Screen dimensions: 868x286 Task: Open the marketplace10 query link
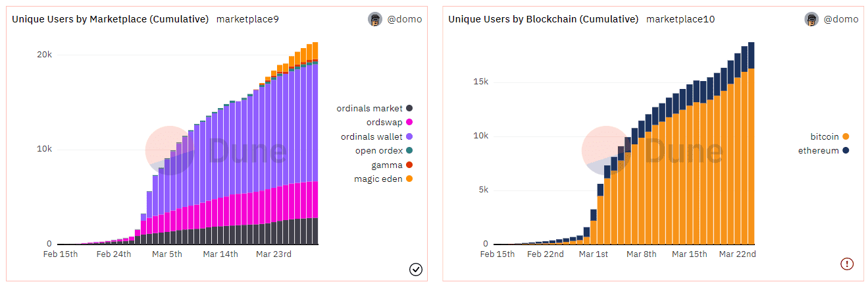[680, 19]
